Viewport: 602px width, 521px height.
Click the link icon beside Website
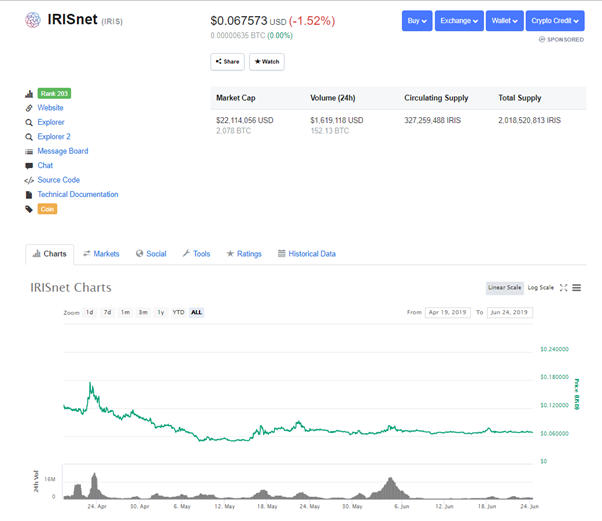[x=29, y=108]
